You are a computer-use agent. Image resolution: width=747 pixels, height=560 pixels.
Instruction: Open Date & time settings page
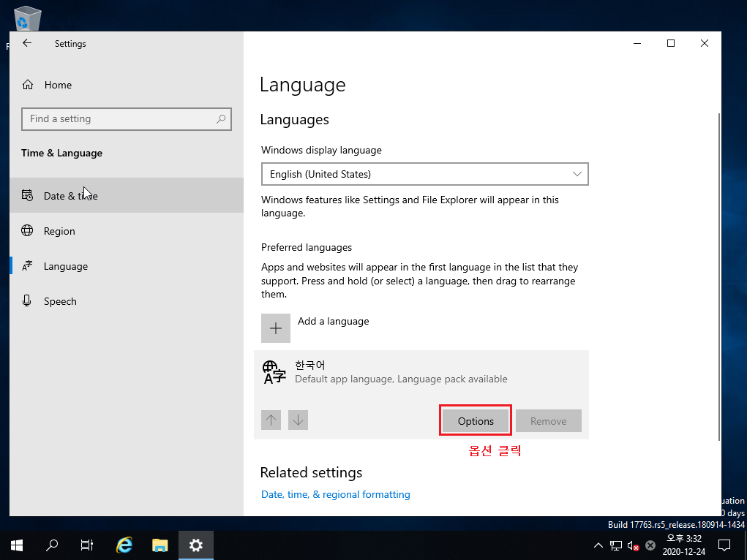(127, 195)
